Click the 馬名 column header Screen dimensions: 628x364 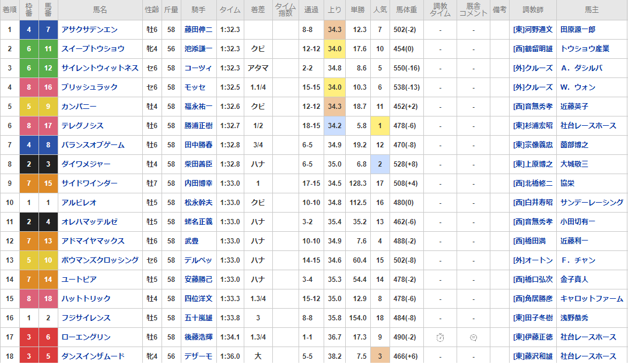[100, 10]
